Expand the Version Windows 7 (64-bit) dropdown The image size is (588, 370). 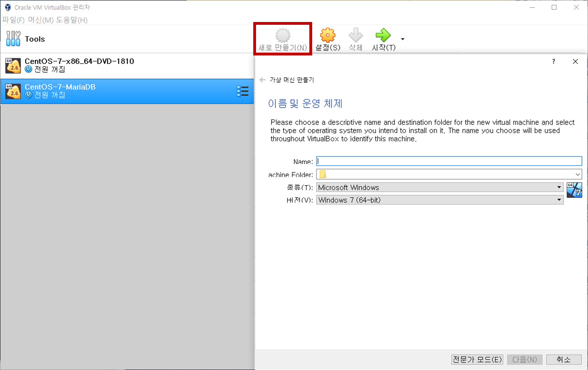[440, 200]
